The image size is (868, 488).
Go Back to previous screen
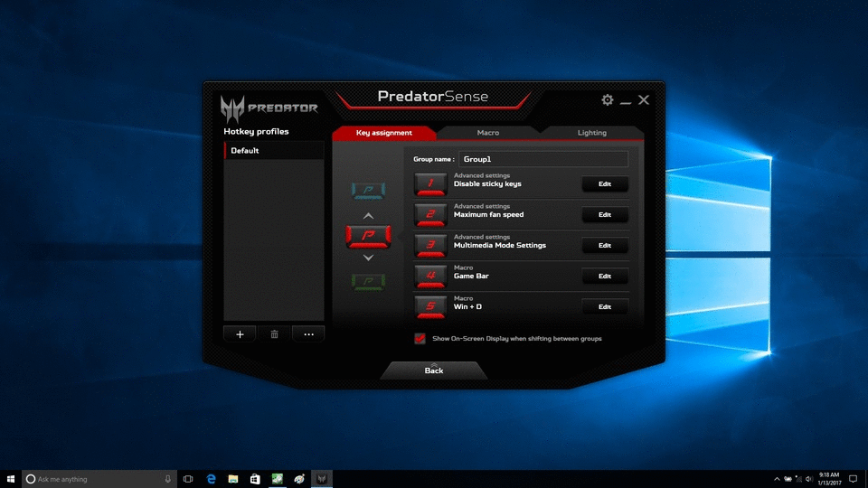pos(433,371)
